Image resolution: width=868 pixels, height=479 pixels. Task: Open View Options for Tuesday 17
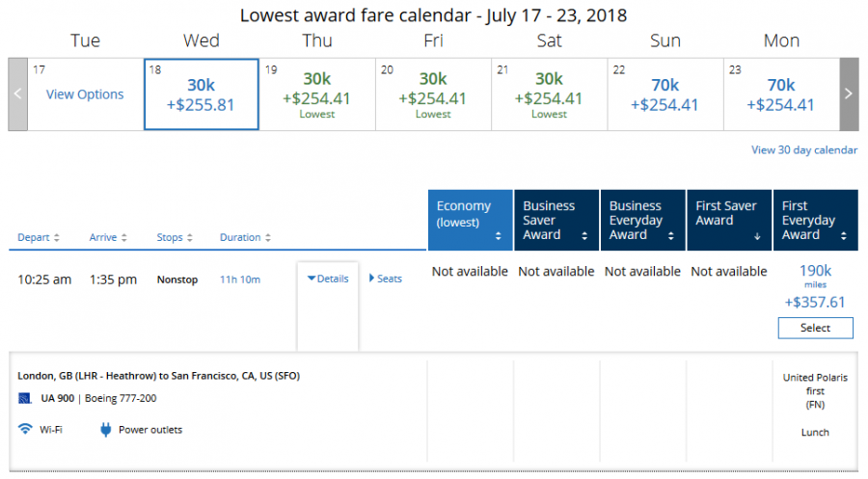[85, 94]
